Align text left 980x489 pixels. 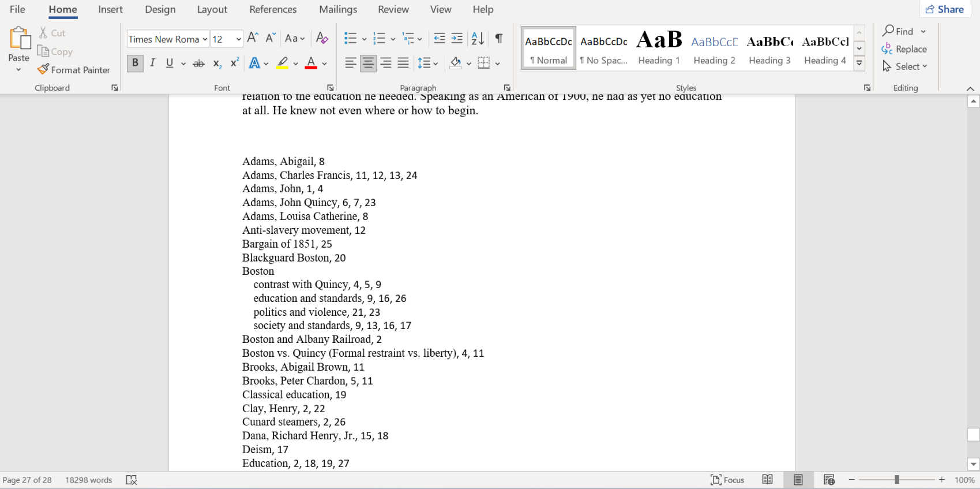350,63
